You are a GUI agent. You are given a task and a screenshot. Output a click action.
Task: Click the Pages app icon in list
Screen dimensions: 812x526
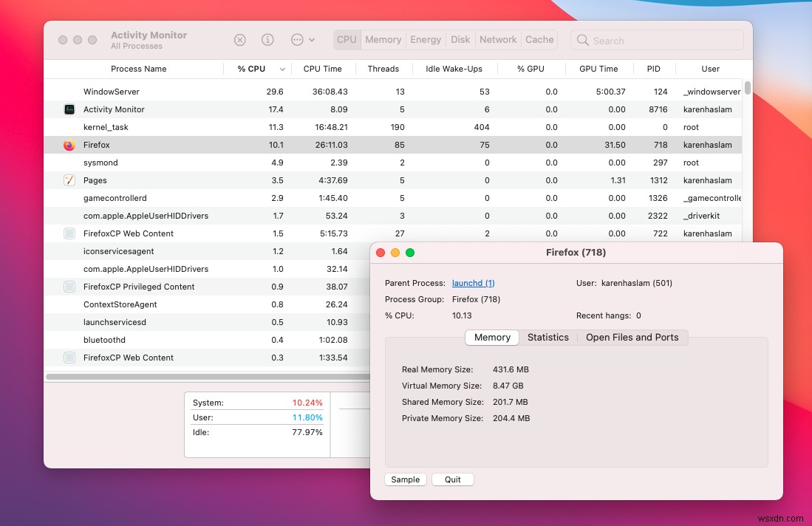(69, 180)
